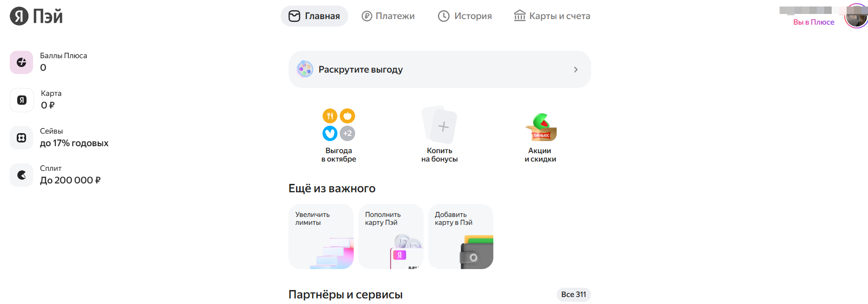This screenshot has width=868, height=304.
Task: Click the Карта balance icon
Action: coord(21,100)
